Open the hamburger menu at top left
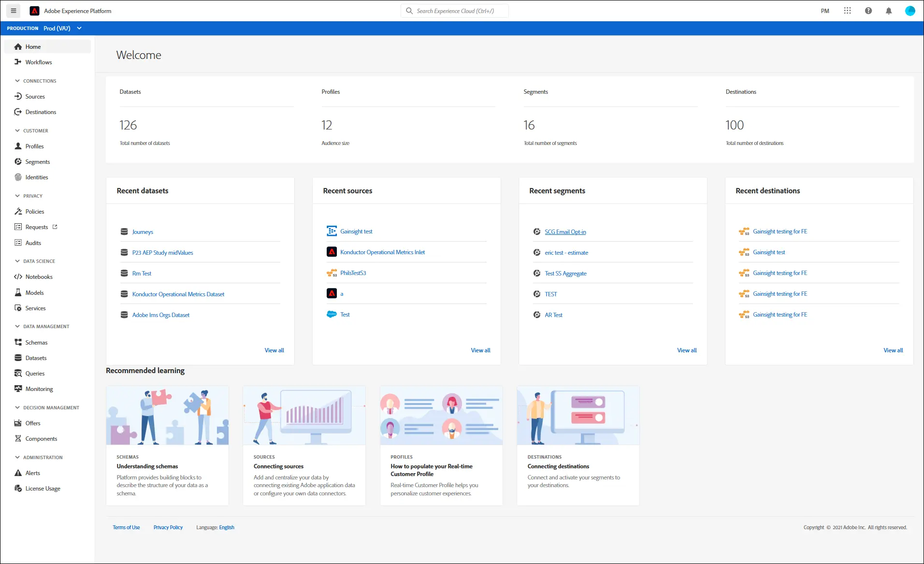 click(13, 10)
